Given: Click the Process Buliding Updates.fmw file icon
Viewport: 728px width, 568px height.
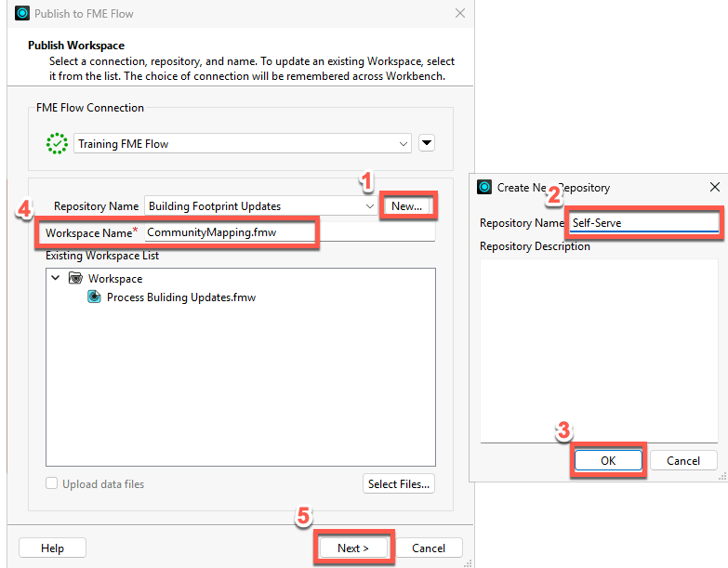Looking at the screenshot, I should (94, 297).
